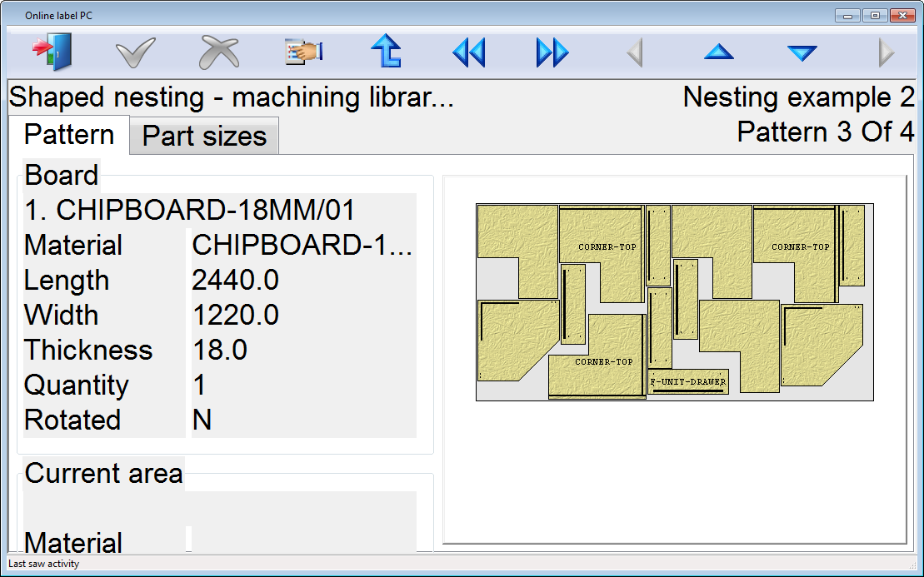Click the 'Last saw activity' status bar text
924x577 pixels.
pyautogui.click(x=43, y=564)
